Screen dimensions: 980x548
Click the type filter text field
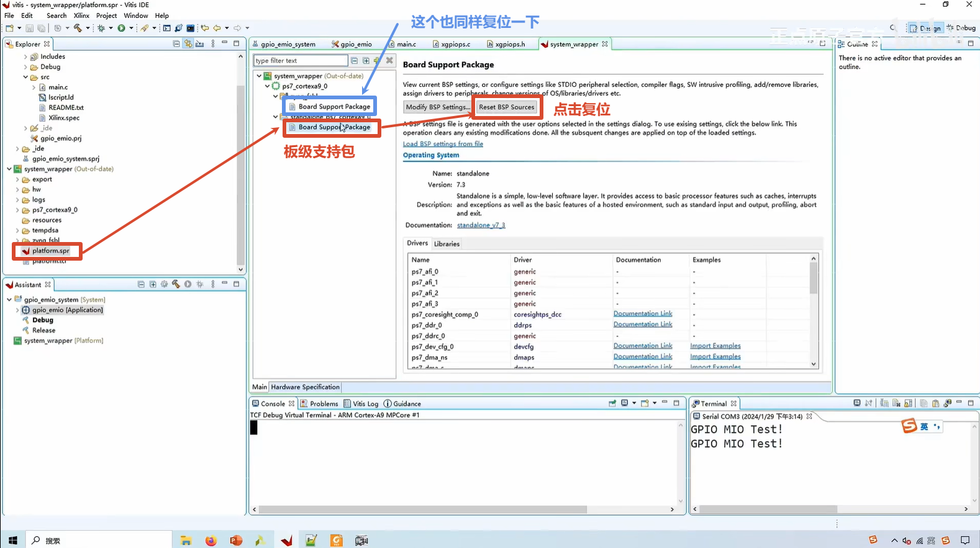point(301,61)
